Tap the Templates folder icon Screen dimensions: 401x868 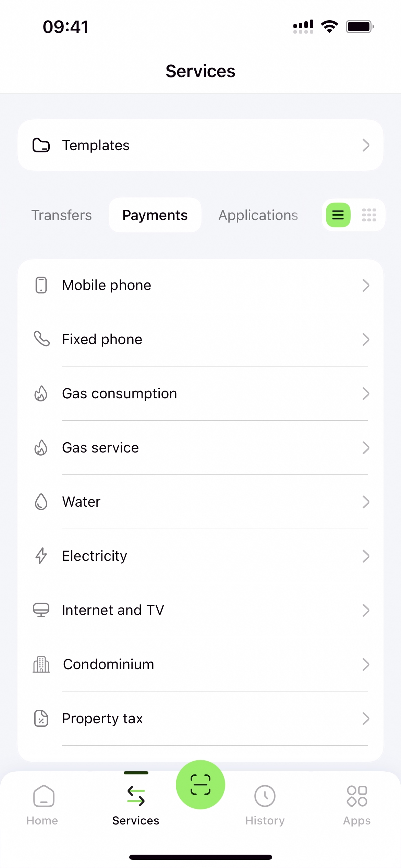(x=41, y=145)
